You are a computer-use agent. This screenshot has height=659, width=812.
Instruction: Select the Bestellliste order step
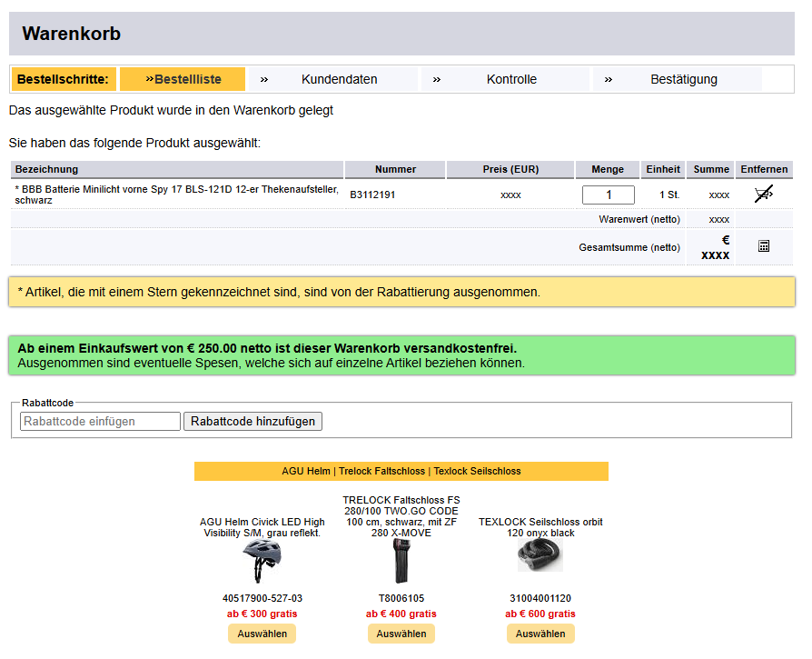183,79
